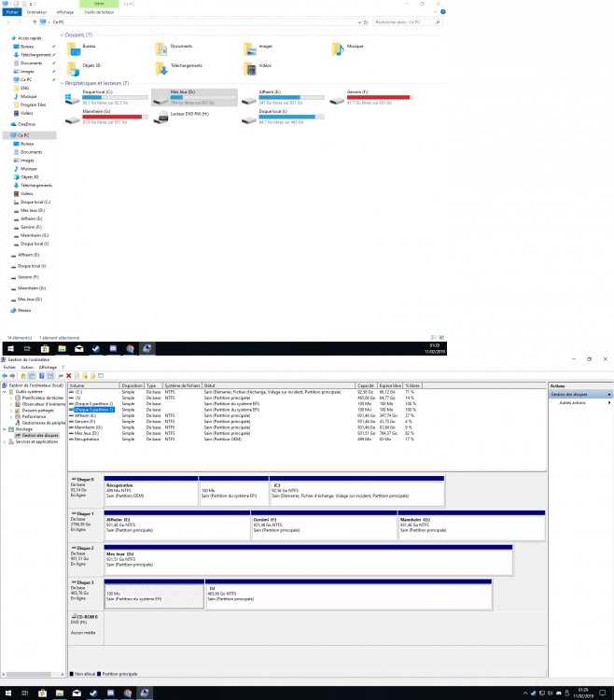Collapse the Dossiers (7) section
Viewport: 614px width, 700px height.
coord(63,35)
